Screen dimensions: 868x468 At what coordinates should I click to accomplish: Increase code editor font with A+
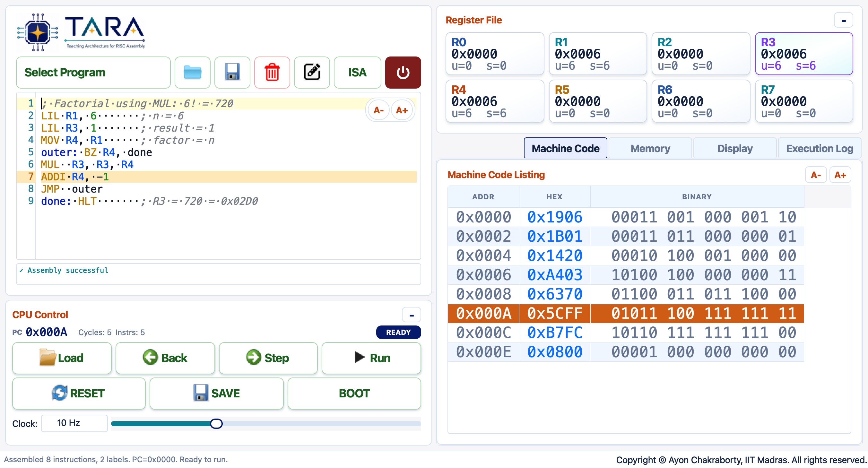[x=402, y=110]
